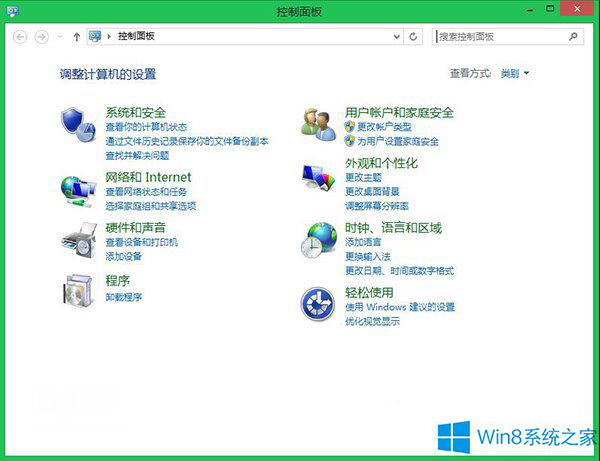Open the Network and Internet globe icon

tap(78, 191)
